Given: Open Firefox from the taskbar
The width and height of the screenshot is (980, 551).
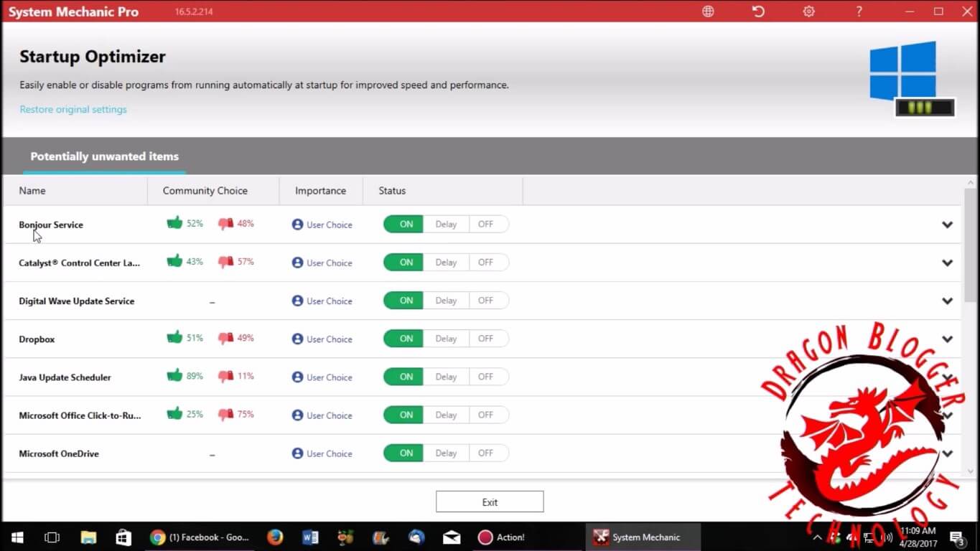Looking at the screenshot, I should pos(275,537).
